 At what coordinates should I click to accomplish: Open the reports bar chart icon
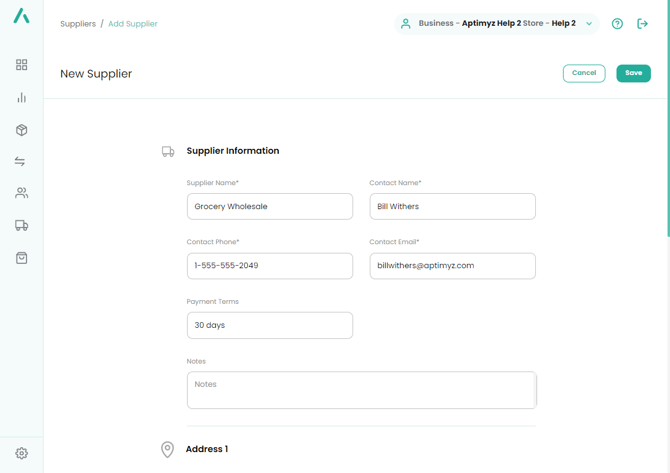[x=21, y=97]
